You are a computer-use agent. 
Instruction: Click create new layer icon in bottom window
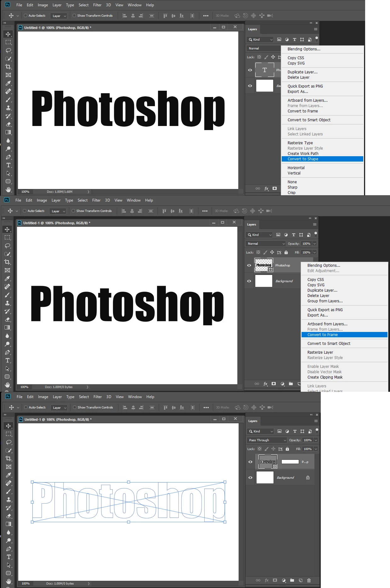301,580
